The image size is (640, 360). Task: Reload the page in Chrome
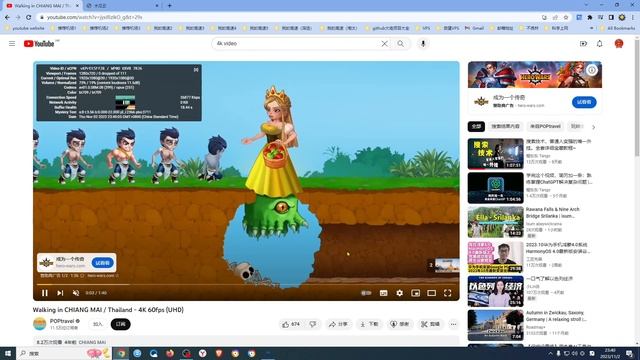coord(29,17)
